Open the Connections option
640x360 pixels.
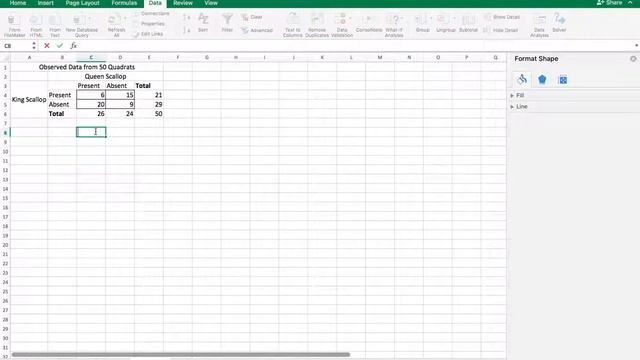151,13
